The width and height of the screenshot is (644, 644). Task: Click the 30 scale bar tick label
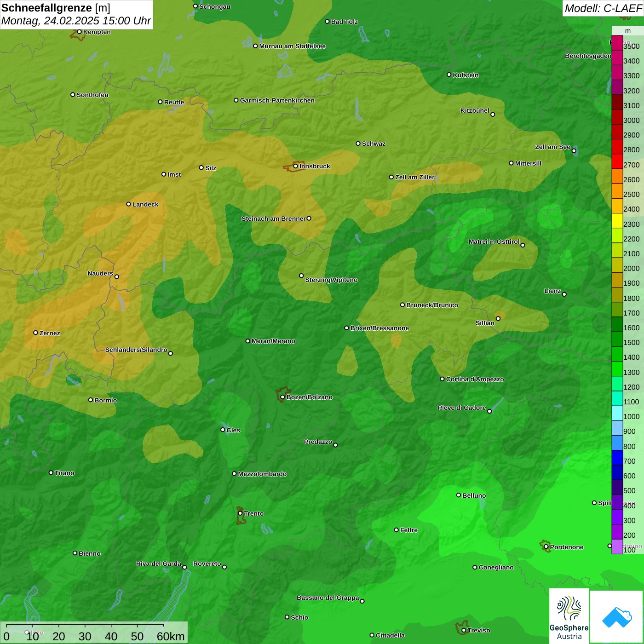[x=85, y=637]
